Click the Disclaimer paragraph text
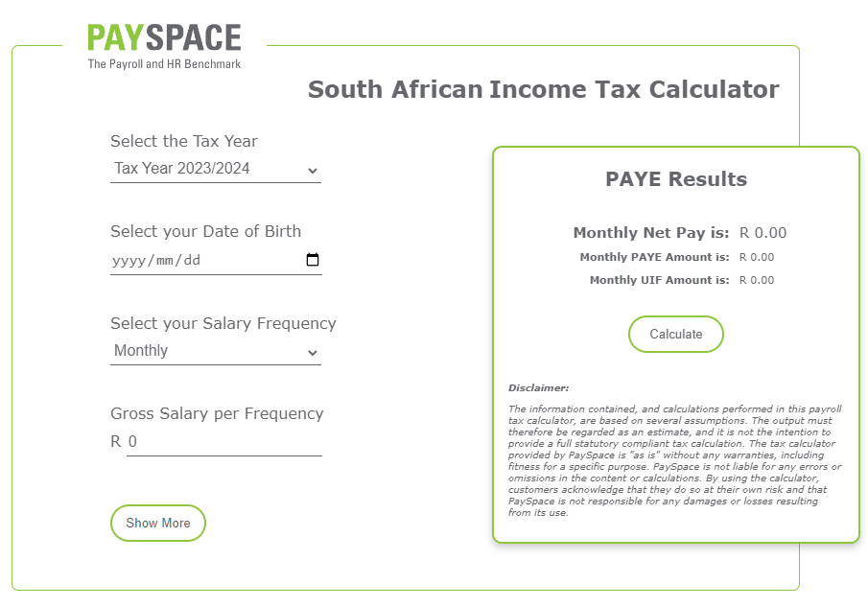Image resolution: width=868 pixels, height=607 pixels. (x=675, y=460)
